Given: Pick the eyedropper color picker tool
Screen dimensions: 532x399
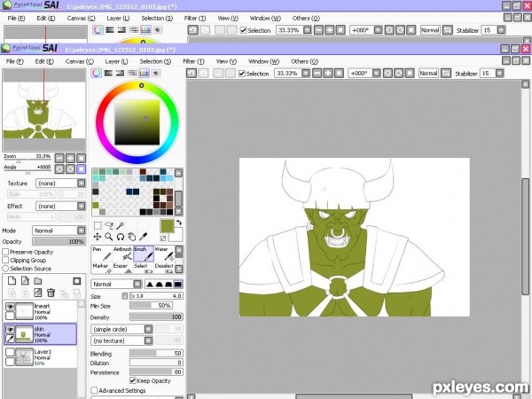Looking at the screenshot, I should tap(143, 237).
